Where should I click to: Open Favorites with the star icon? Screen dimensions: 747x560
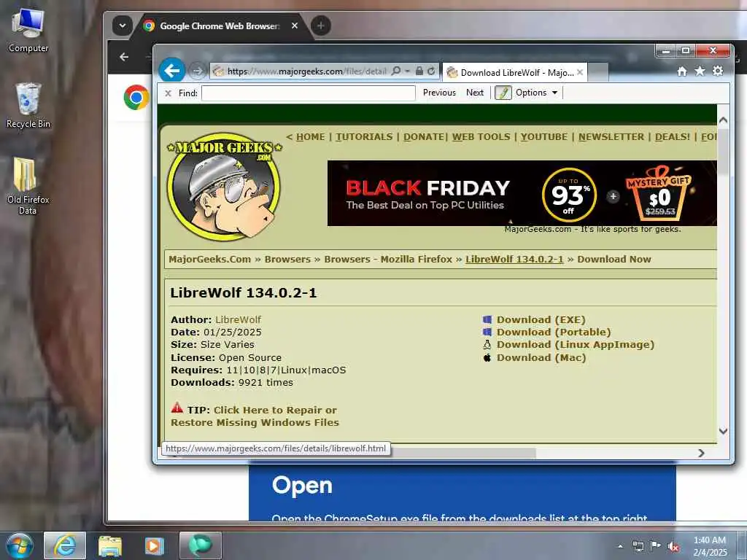pos(700,71)
